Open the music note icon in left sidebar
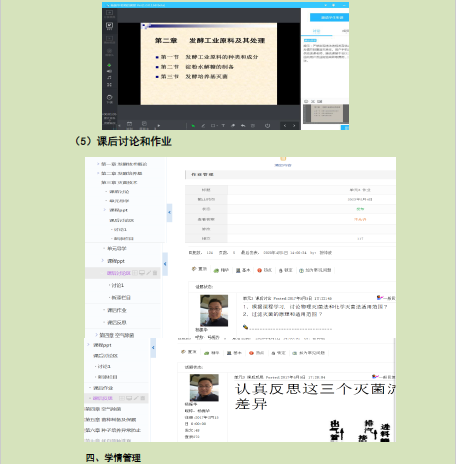This screenshot has width=456, height=464. point(109,77)
